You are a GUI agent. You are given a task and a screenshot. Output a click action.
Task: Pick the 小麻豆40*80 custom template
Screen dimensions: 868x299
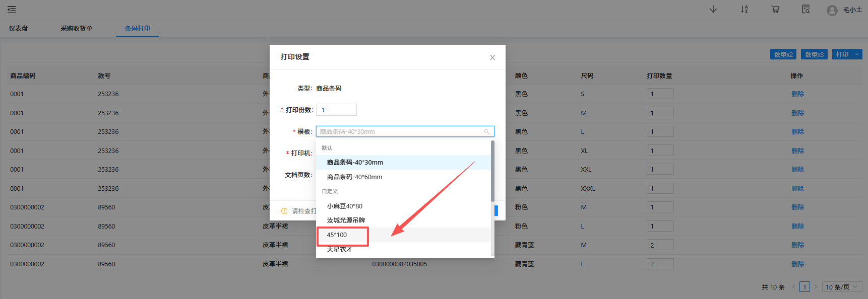coord(344,206)
